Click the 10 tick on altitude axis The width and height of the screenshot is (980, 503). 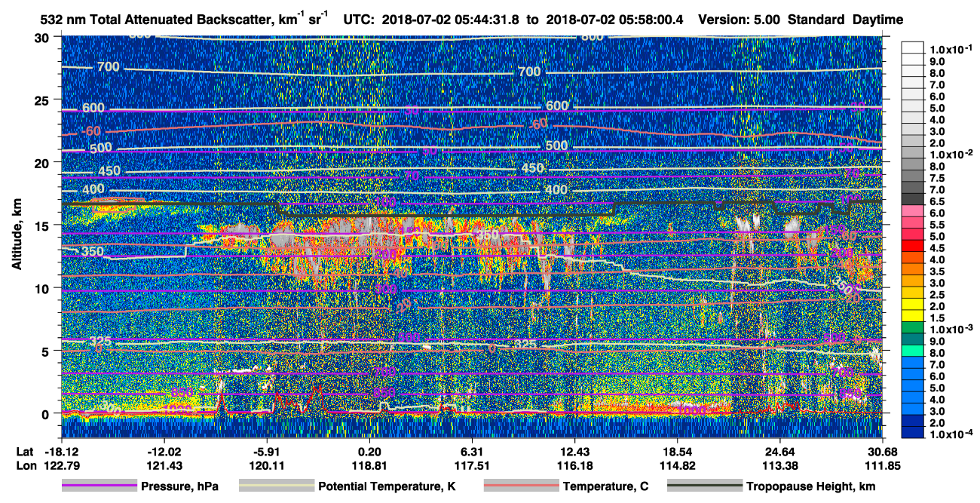[x=44, y=288]
